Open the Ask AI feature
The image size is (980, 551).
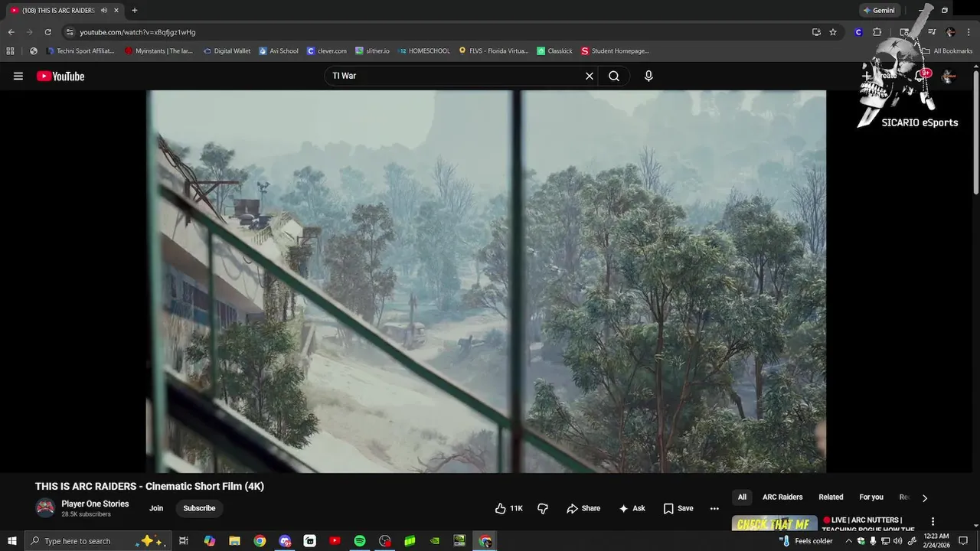[632, 508]
